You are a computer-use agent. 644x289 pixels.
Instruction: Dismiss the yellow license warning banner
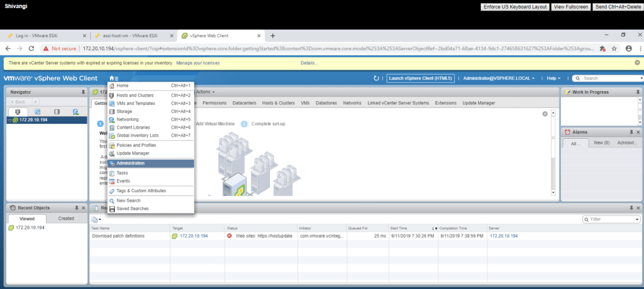[x=636, y=63]
